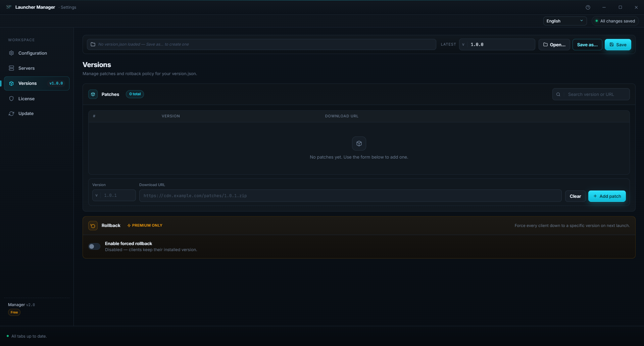
Task: Focus the Latest version input 1.0.0
Action: 497,44
